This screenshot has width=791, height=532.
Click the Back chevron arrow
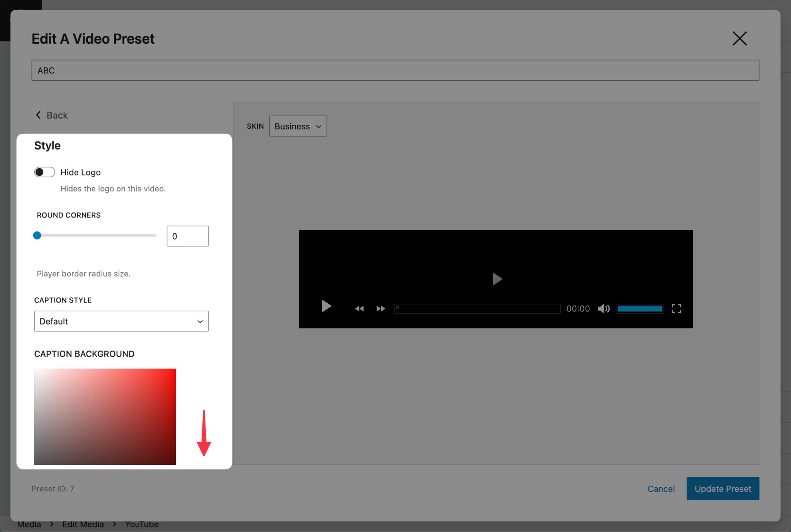tap(38, 115)
